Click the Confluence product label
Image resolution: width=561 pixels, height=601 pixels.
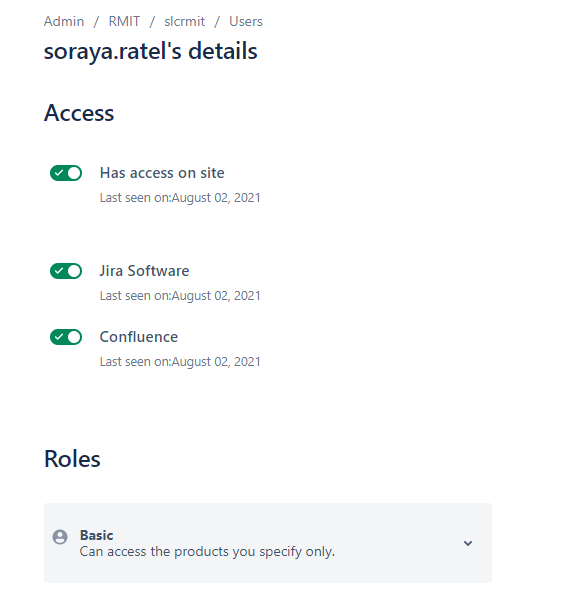tap(139, 337)
